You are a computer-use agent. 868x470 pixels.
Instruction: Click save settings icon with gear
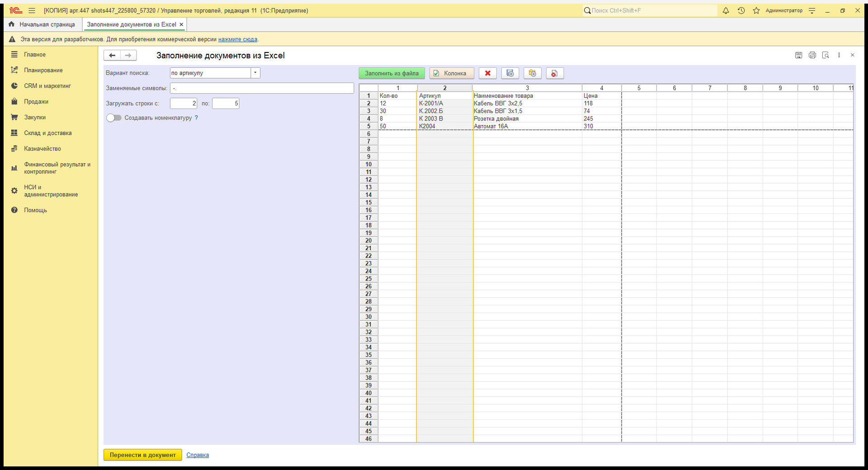point(510,73)
